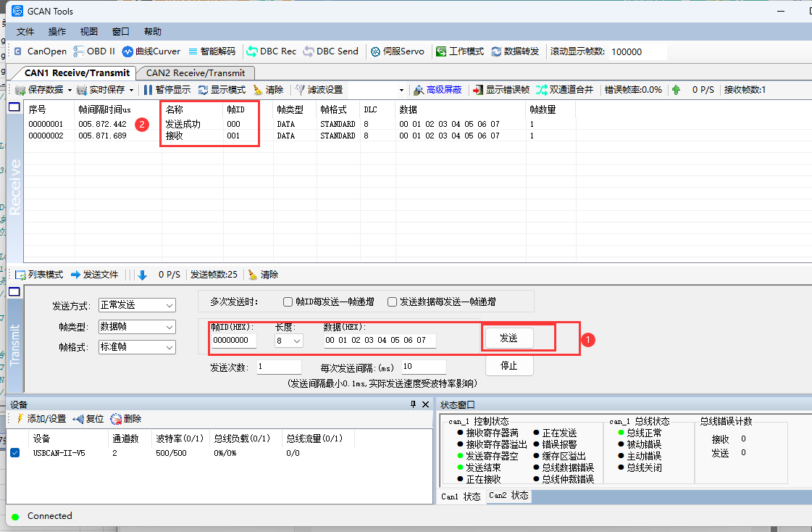Click 列表模式 list mode
The height and width of the screenshot is (532, 812).
[39, 275]
